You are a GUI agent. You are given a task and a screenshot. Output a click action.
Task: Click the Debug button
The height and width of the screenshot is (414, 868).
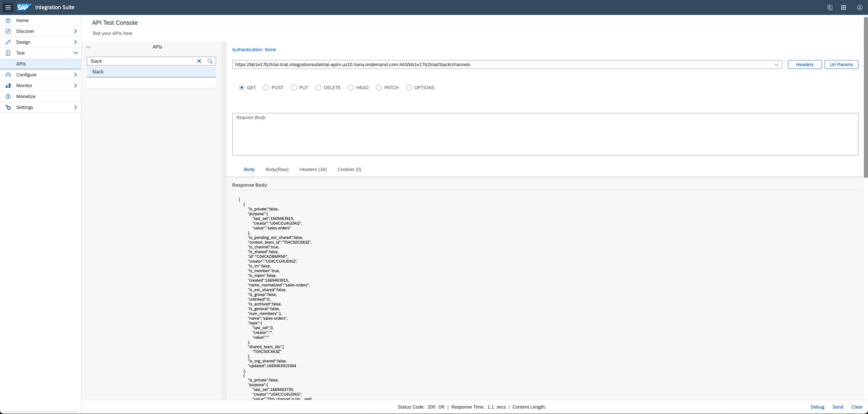tap(817, 407)
